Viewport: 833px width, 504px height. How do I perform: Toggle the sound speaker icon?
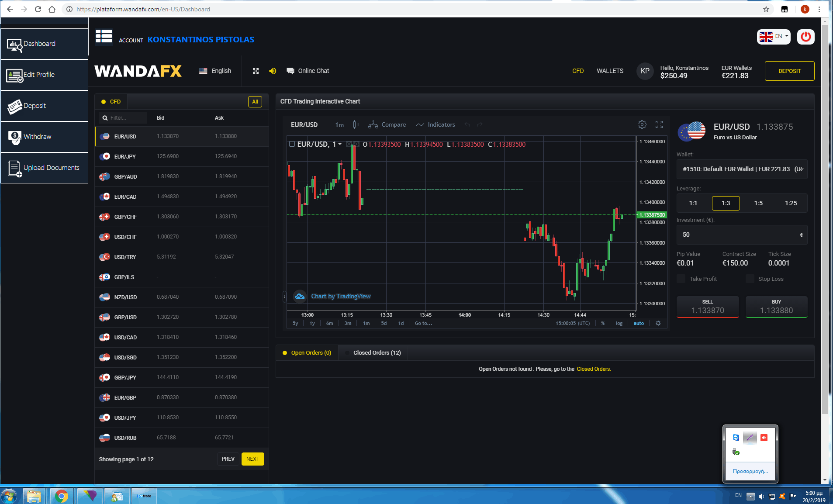(273, 71)
